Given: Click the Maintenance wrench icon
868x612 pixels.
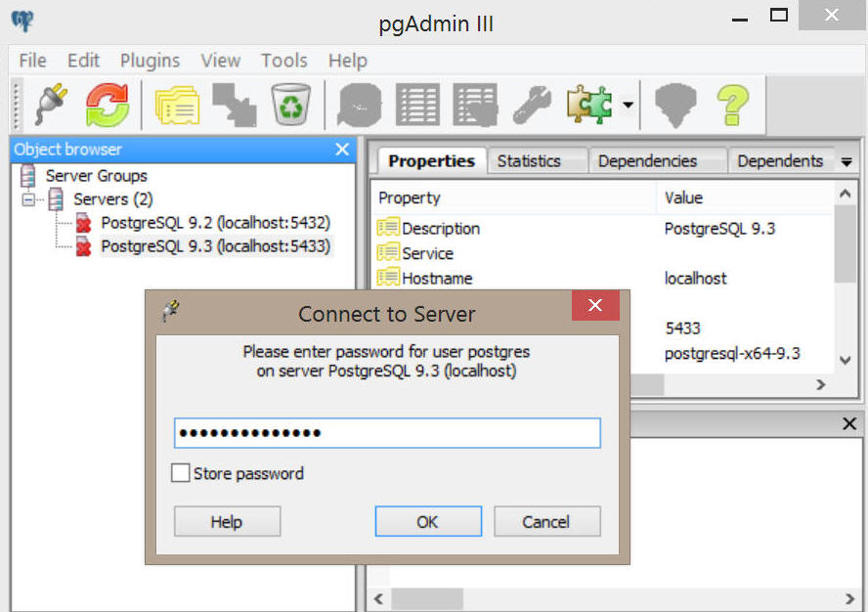Looking at the screenshot, I should tap(532, 105).
